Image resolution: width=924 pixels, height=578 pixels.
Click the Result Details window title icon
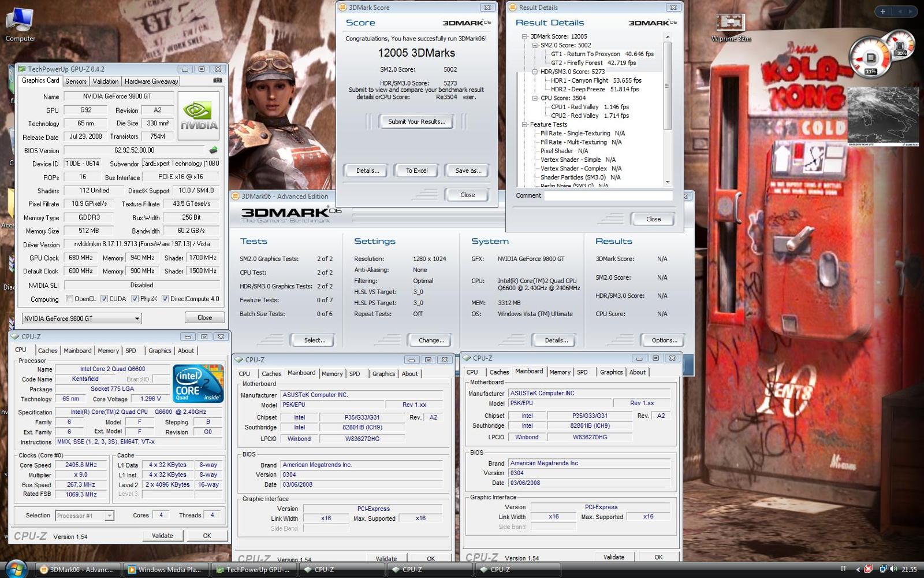(x=513, y=8)
